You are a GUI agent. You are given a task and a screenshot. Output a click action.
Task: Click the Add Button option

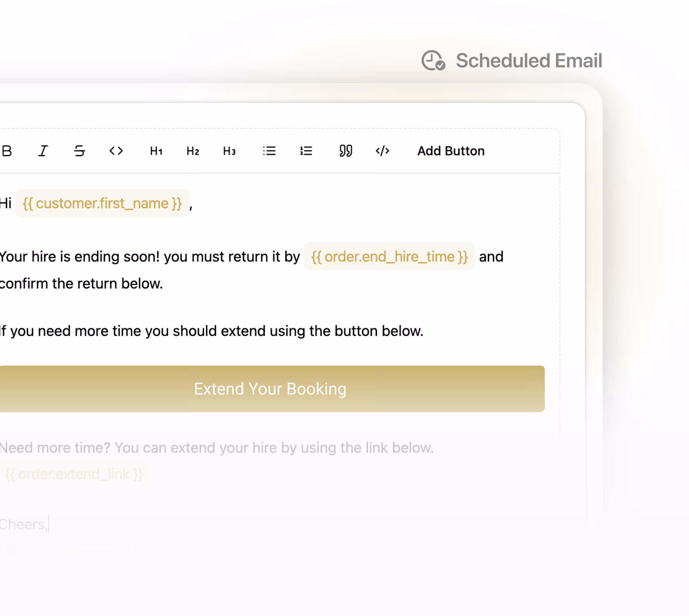(x=451, y=151)
